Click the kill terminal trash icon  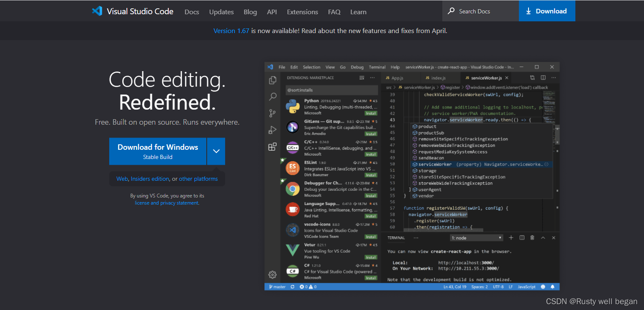[532, 238]
